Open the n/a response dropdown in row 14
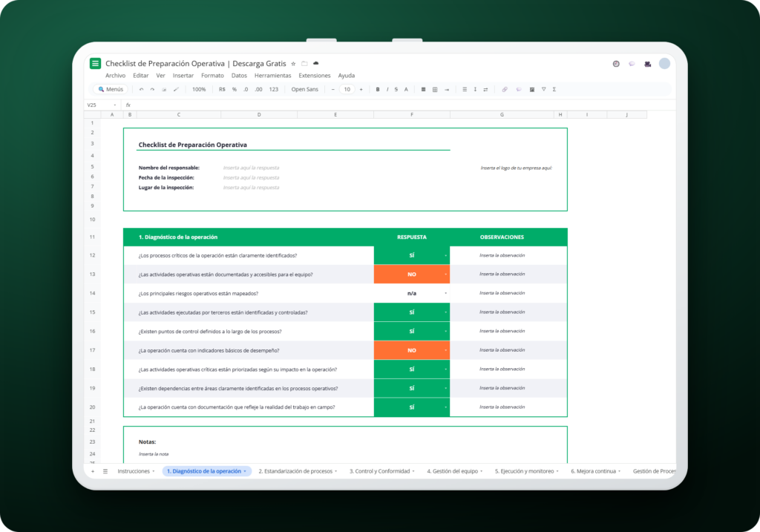Image resolution: width=760 pixels, height=532 pixels. 445,293
